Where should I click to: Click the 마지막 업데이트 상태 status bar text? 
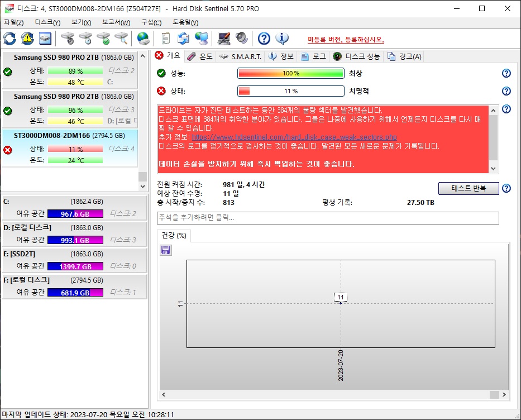[88, 414]
